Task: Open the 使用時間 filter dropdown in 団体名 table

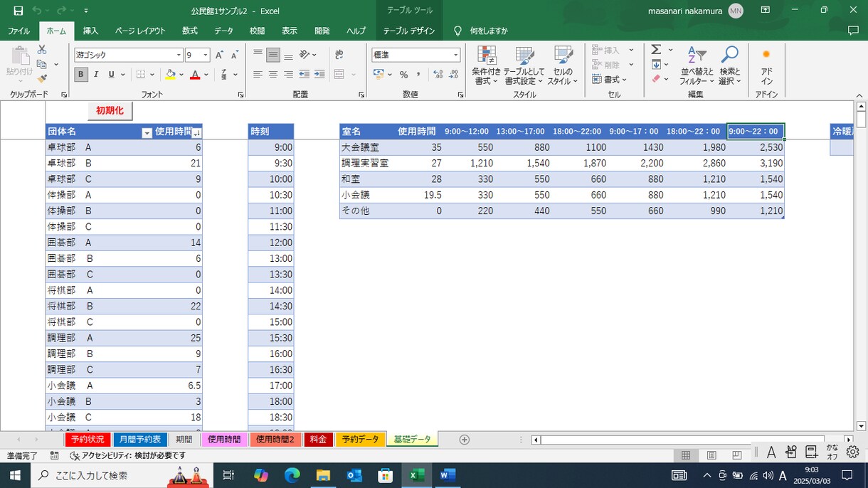Action: point(197,132)
